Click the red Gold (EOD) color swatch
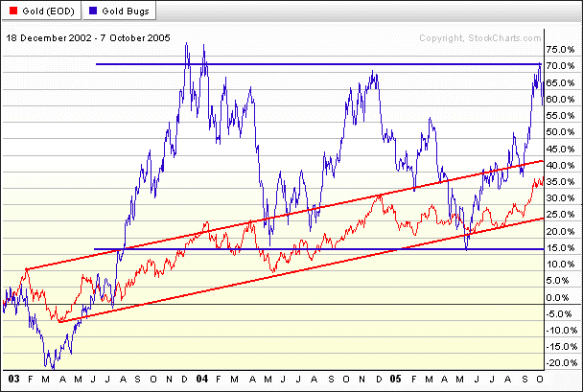This screenshot has width=583, height=392. 13,11
